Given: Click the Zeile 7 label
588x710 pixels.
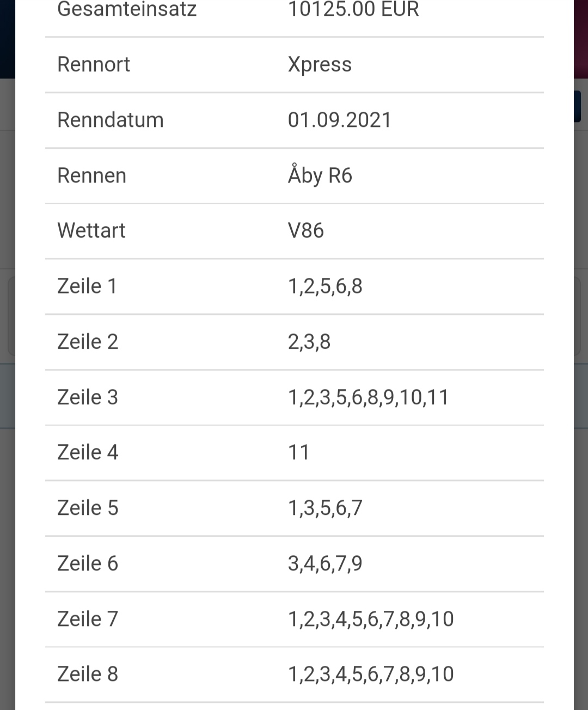Looking at the screenshot, I should click(88, 619).
